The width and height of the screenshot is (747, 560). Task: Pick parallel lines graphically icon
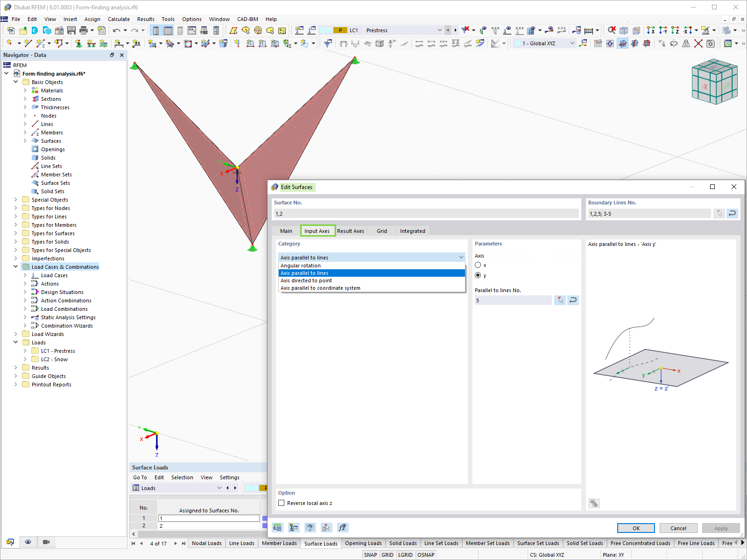pos(560,300)
